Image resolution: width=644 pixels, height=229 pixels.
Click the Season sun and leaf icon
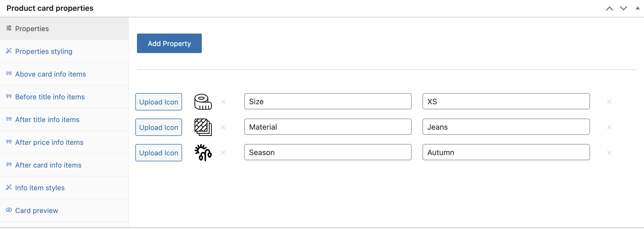[x=203, y=153]
